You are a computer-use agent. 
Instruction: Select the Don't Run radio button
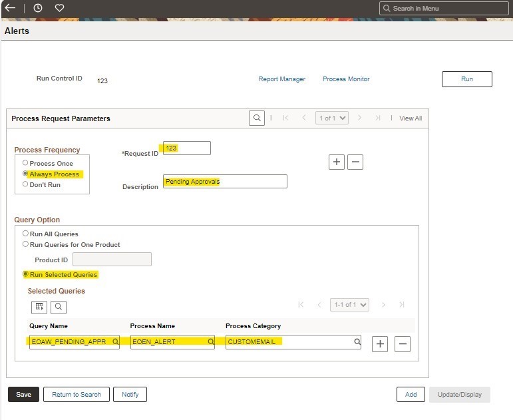pos(25,184)
